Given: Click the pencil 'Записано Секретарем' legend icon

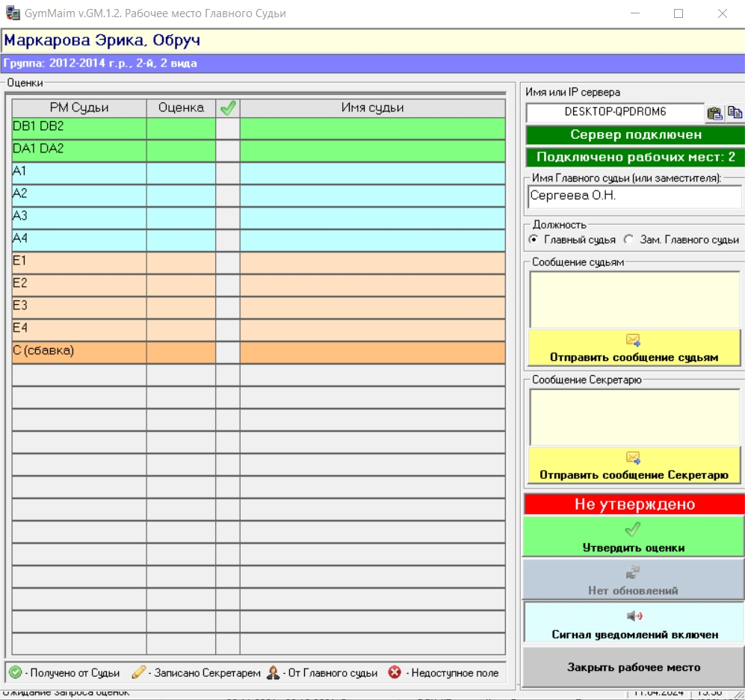Looking at the screenshot, I should (138, 672).
